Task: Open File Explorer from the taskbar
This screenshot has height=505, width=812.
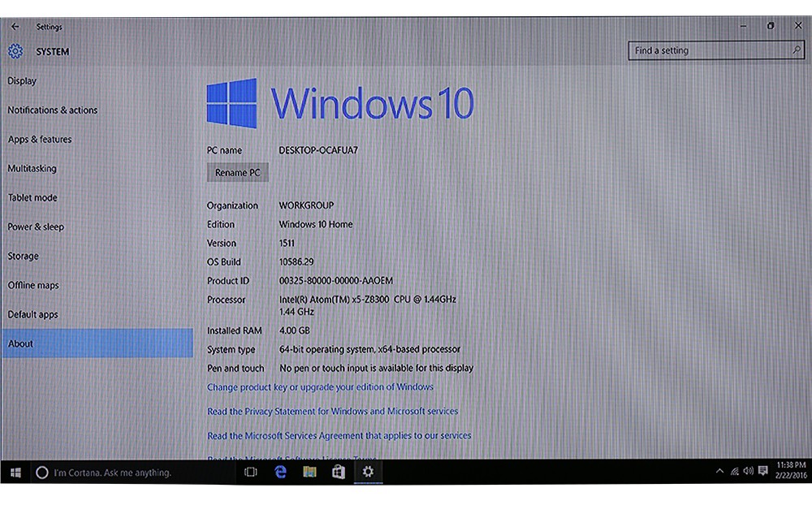Action: coord(309,472)
